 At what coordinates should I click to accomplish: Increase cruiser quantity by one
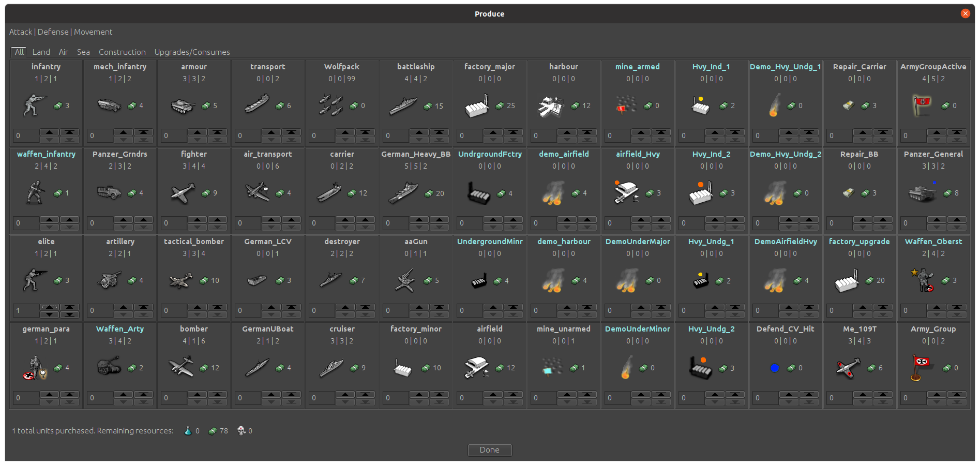coord(345,395)
